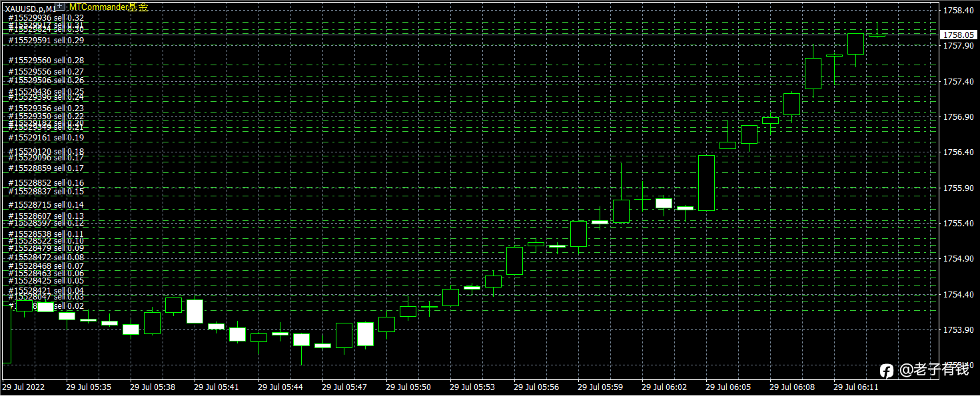Select sell order #15528463 label
This screenshot has height=396, width=980.
tap(46, 274)
